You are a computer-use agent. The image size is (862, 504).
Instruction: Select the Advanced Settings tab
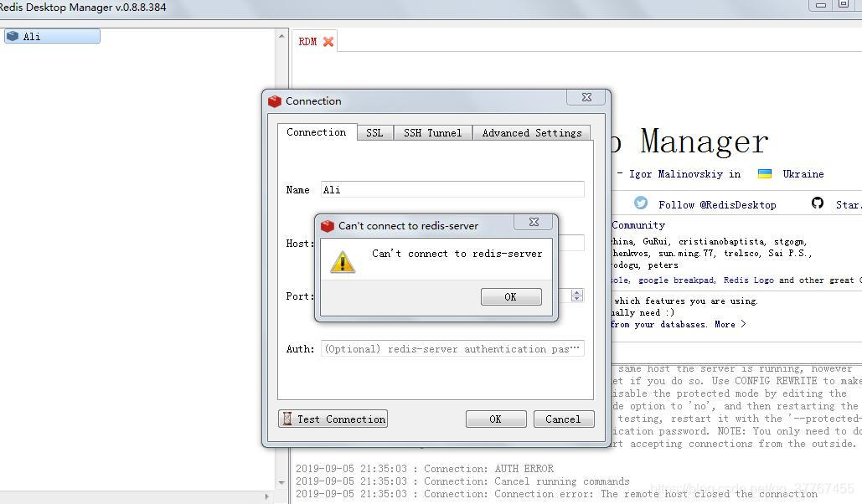tap(532, 133)
